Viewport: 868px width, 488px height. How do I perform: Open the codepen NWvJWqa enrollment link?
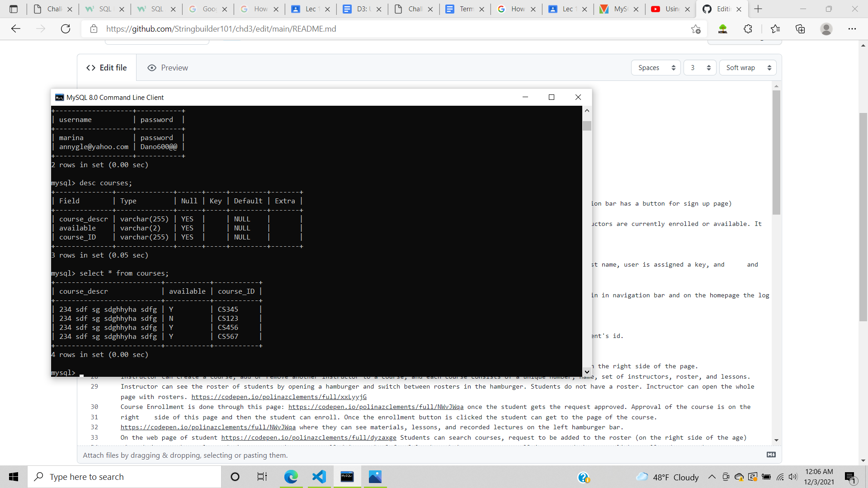[376, 407]
